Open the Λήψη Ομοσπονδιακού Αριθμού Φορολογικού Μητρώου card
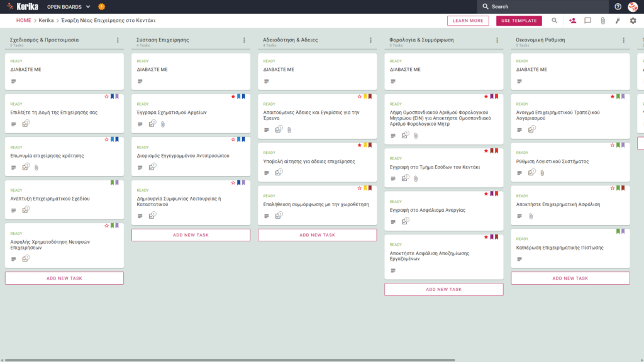This screenshot has height=362, width=644. tap(444, 119)
